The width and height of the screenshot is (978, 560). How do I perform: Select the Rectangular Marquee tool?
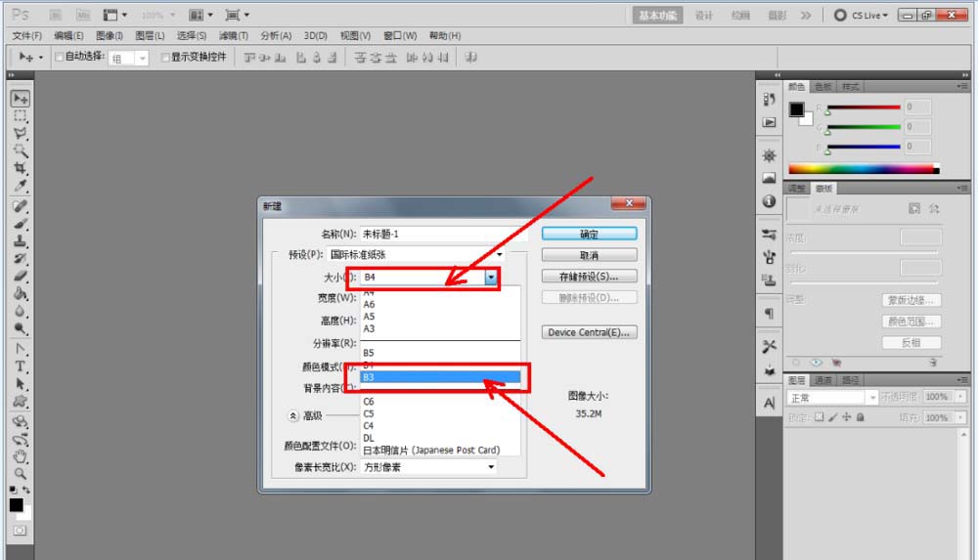click(20, 116)
